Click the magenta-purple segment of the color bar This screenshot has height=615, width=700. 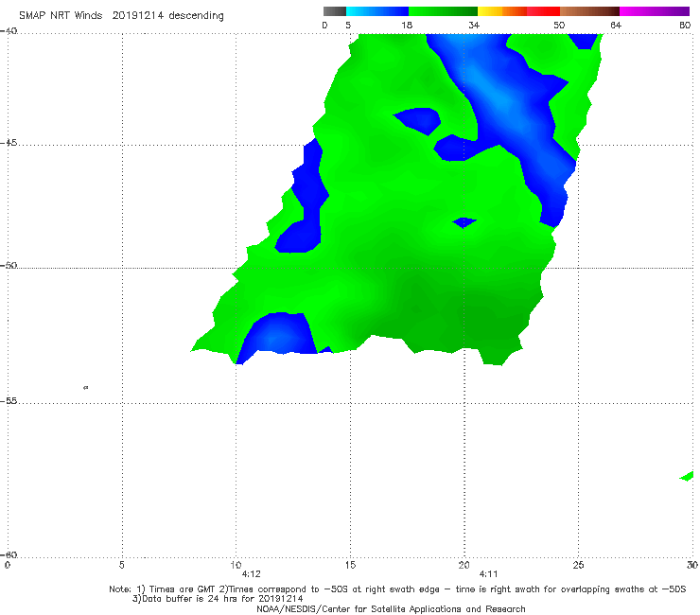[655, 11]
